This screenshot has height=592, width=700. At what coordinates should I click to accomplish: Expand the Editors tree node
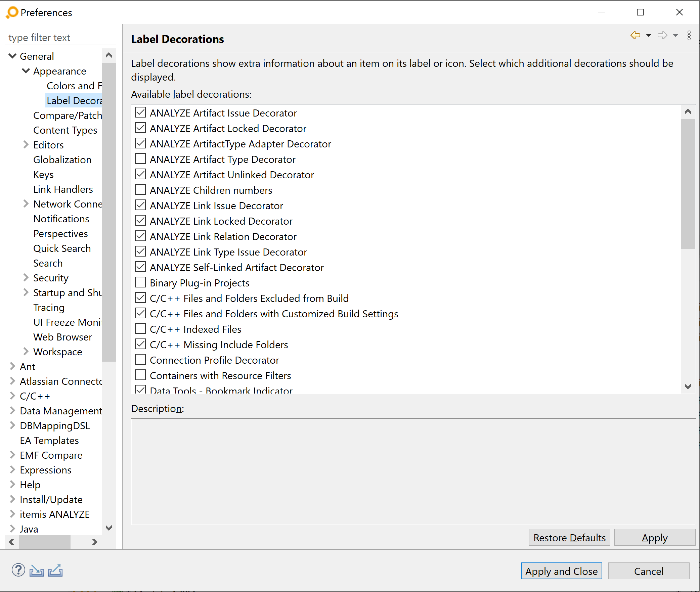26,145
